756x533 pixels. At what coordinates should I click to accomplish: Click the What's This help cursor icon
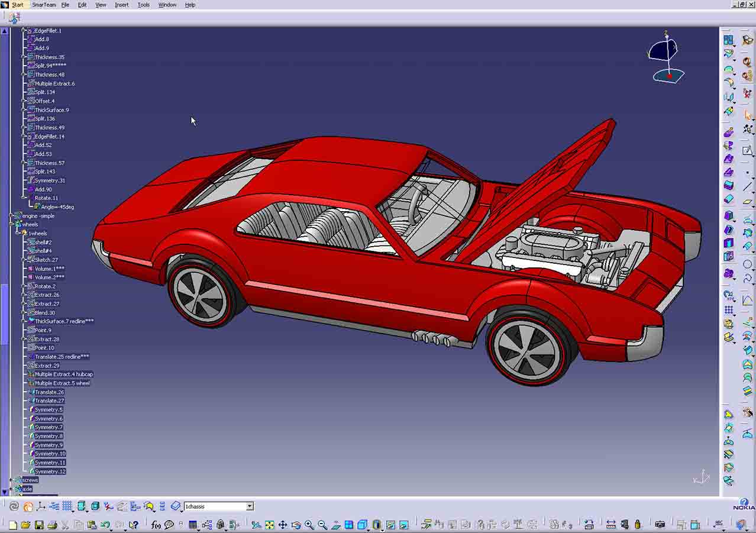(134, 525)
